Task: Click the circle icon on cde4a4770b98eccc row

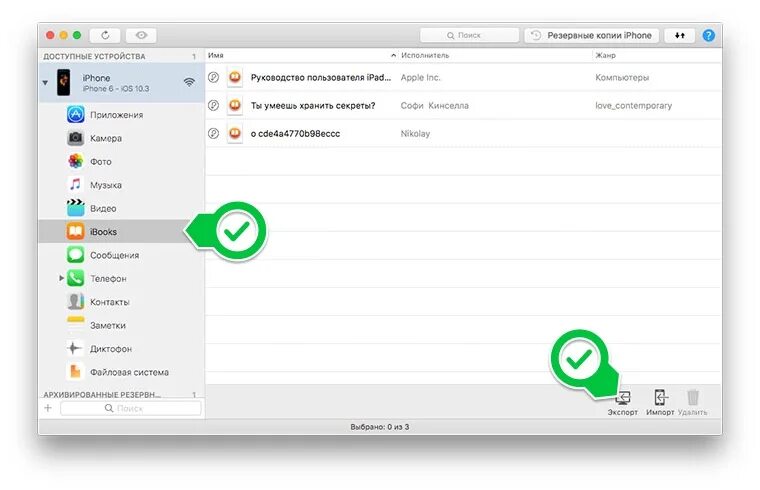Action: click(x=213, y=133)
